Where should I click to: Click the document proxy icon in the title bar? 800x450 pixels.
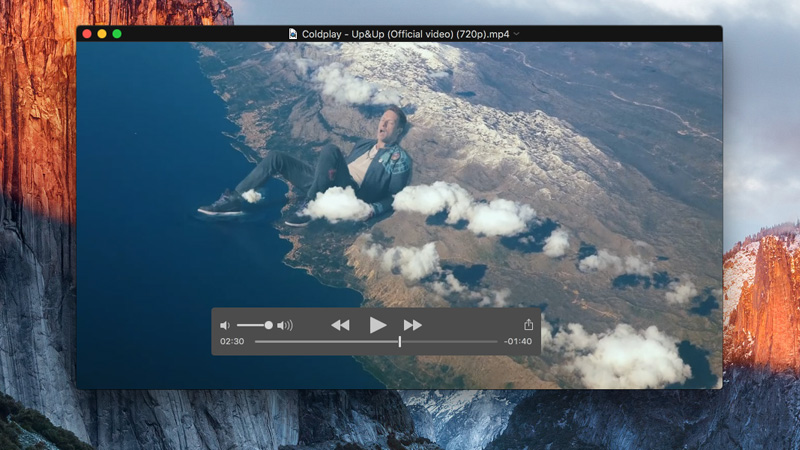293,34
